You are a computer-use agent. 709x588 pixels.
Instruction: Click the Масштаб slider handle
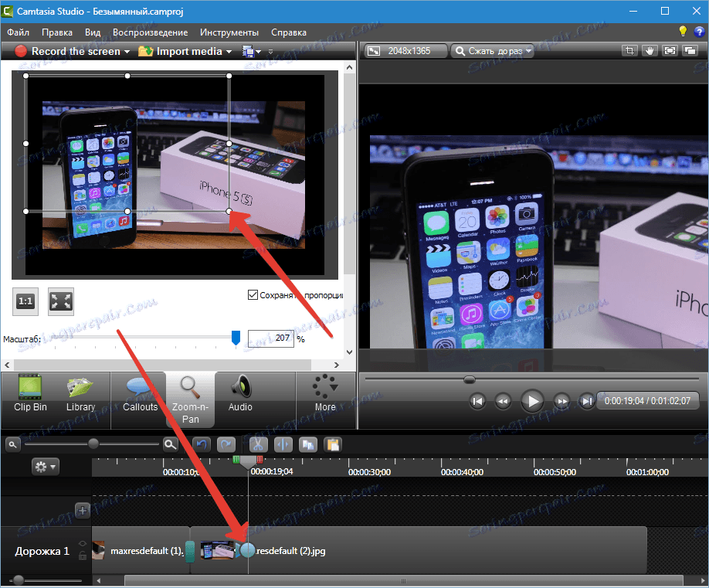236,338
